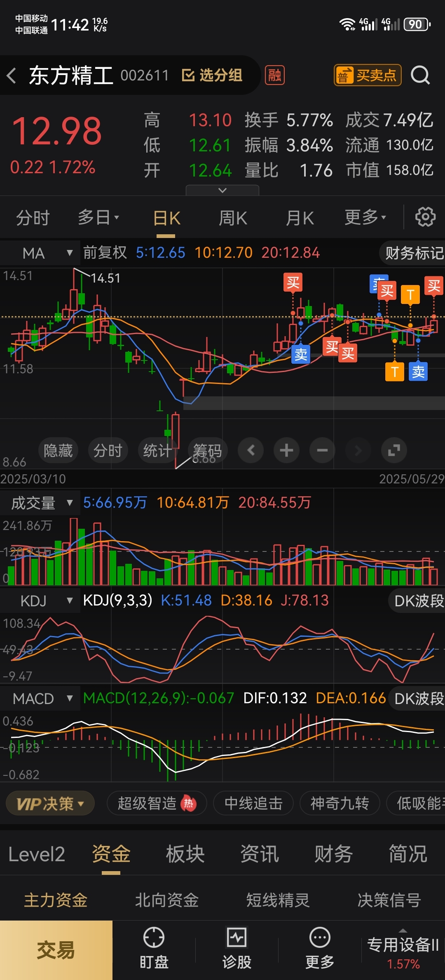Tap the rightmost blue 卖 marker
Screen dimensions: 445x980
pyautogui.click(x=418, y=372)
